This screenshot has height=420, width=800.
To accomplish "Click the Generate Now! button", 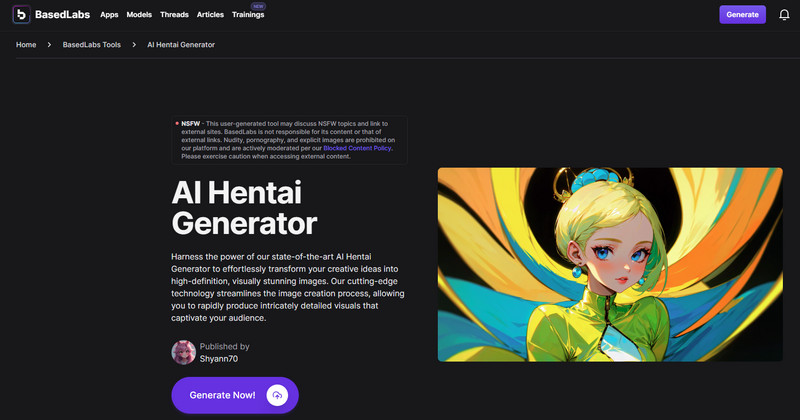I will (x=235, y=395).
